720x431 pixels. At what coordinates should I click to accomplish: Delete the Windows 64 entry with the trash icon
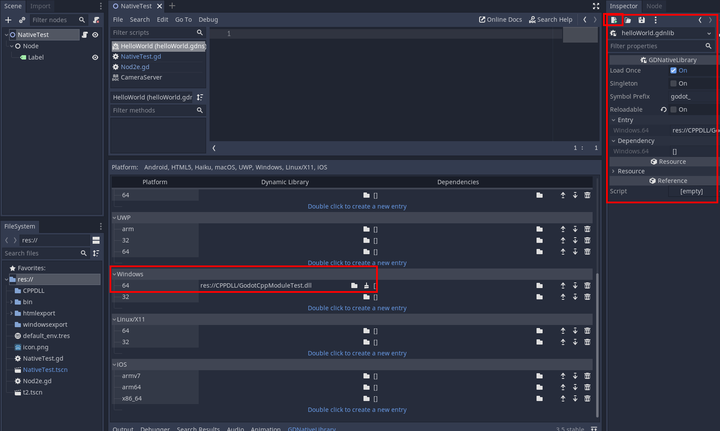[x=587, y=285]
